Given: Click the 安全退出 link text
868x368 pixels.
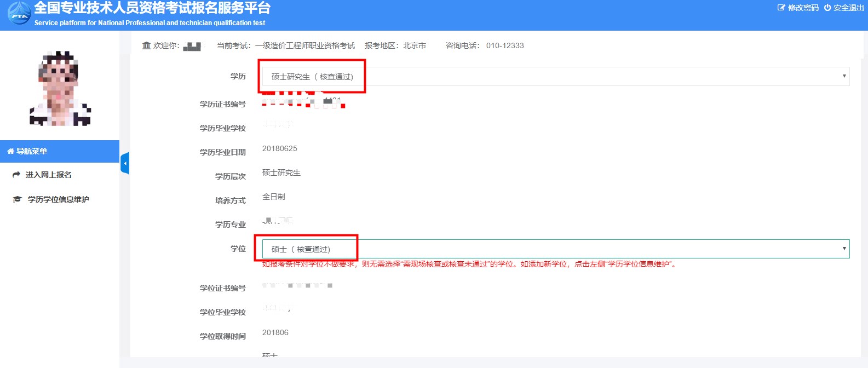Looking at the screenshot, I should (848, 8).
